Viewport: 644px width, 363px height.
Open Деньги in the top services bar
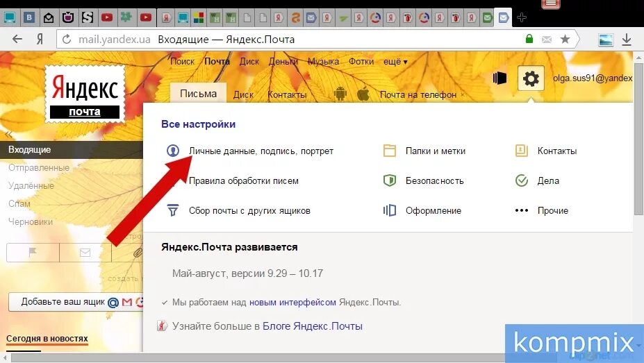(283, 62)
